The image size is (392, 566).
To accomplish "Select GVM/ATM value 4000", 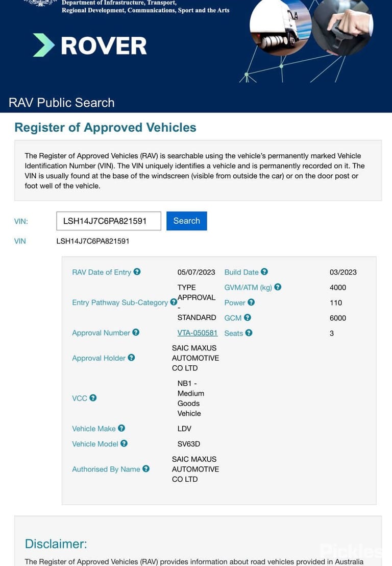I will click(338, 287).
